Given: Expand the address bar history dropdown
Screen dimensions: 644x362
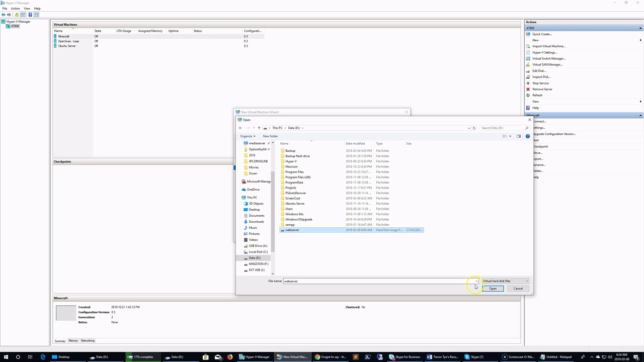Looking at the screenshot, I should coord(469,128).
